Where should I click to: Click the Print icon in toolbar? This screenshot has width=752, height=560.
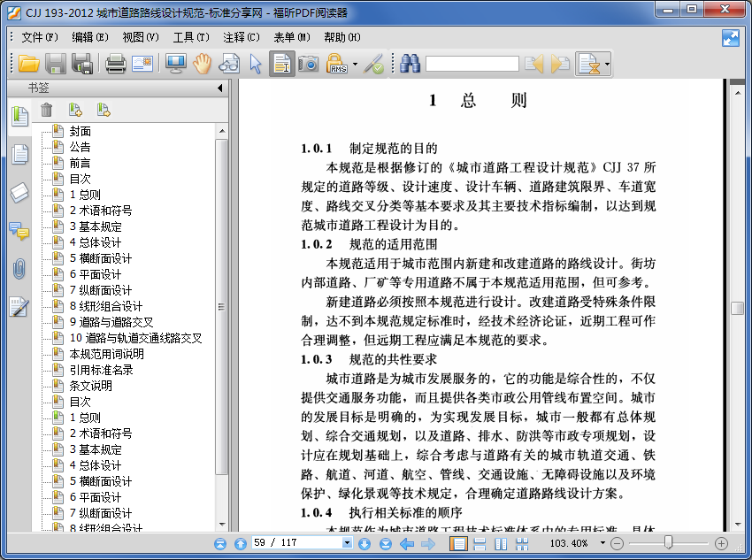(x=116, y=64)
